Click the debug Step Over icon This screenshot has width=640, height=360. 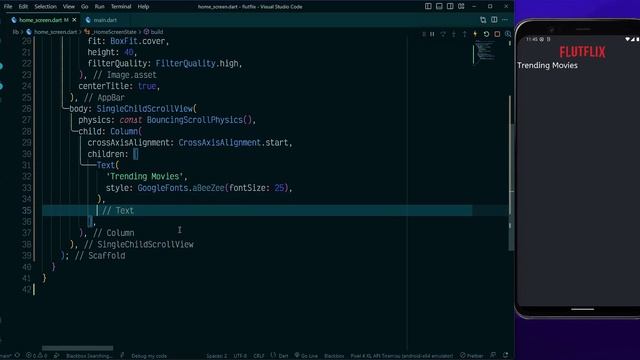pos(443,34)
